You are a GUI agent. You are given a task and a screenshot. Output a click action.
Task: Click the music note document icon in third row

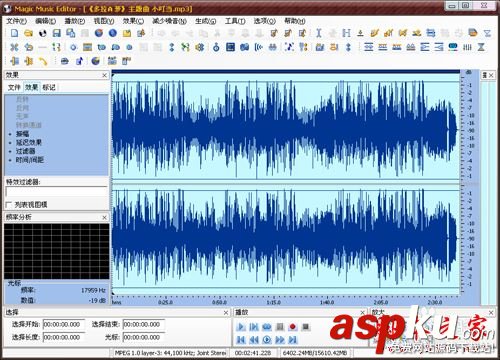pos(79,61)
